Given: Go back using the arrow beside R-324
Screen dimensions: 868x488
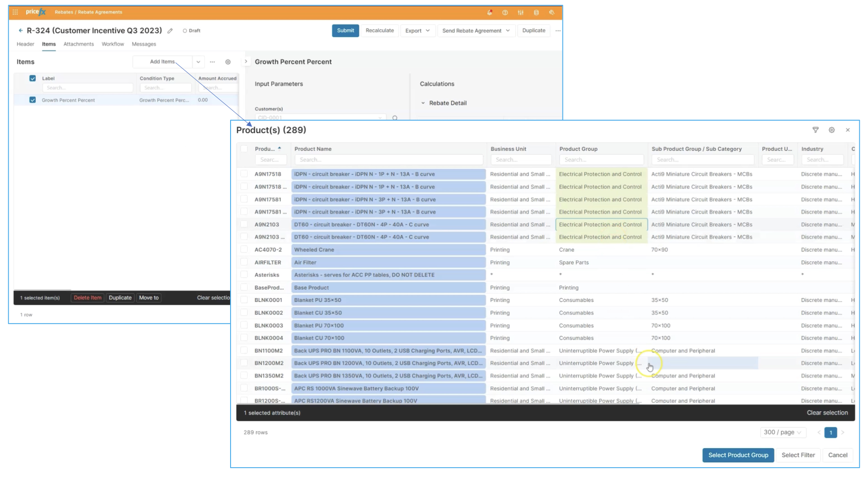Looking at the screenshot, I should pos(20,30).
